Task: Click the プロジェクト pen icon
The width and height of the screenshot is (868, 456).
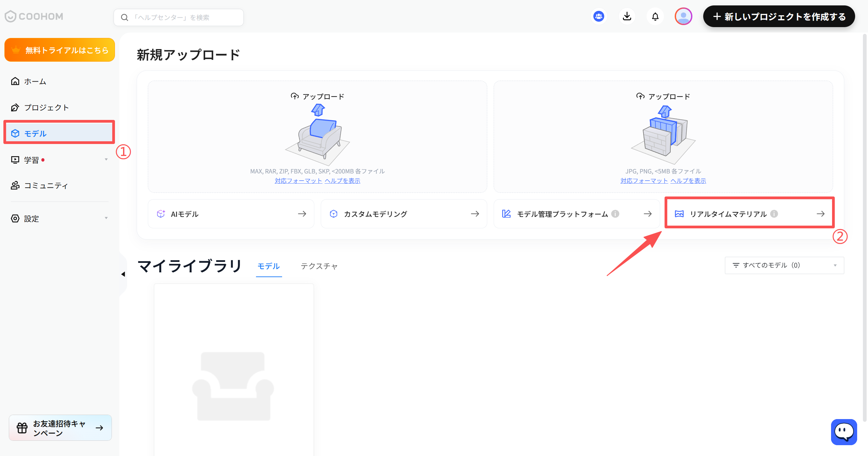Action: pos(15,107)
